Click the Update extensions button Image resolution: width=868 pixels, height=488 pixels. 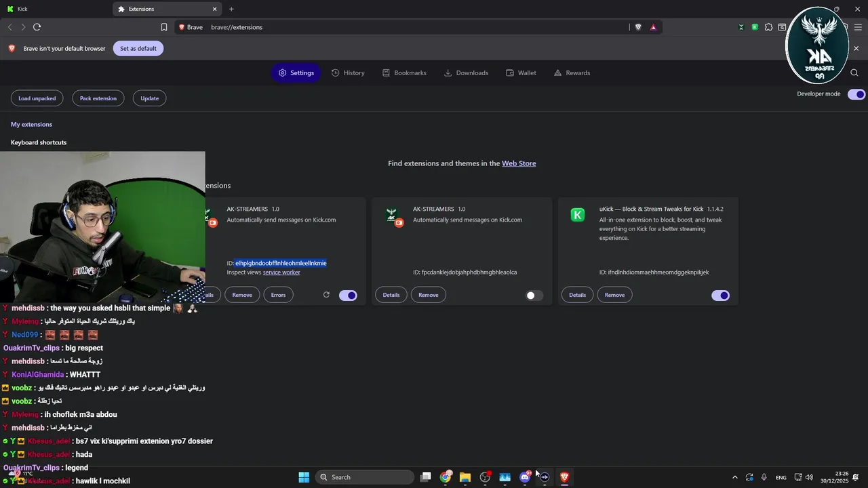pyautogui.click(x=150, y=98)
